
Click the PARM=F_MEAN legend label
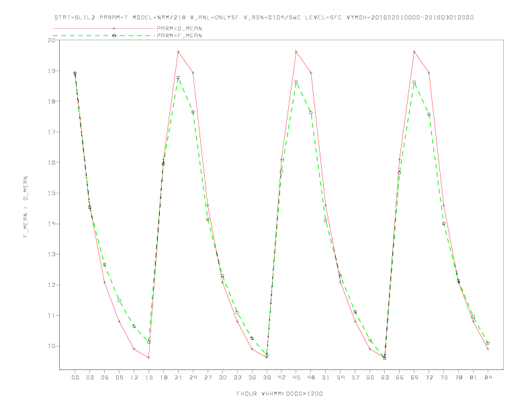click(179, 36)
